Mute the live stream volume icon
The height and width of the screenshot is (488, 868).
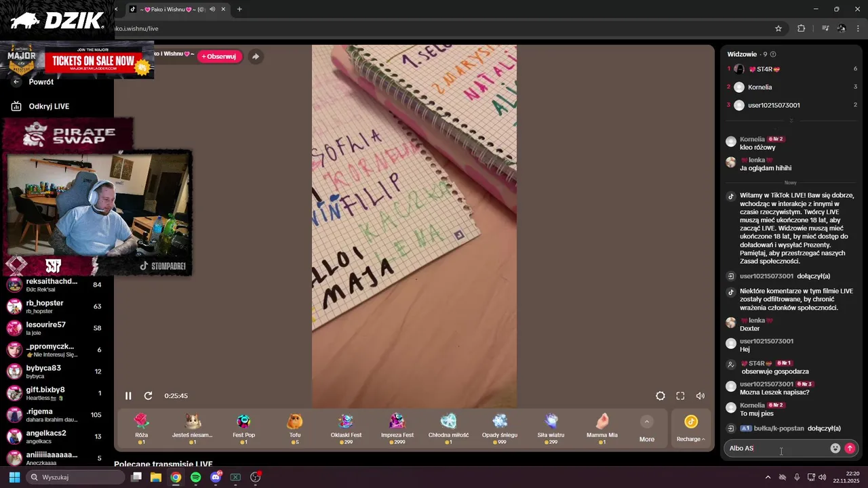(x=701, y=396)
